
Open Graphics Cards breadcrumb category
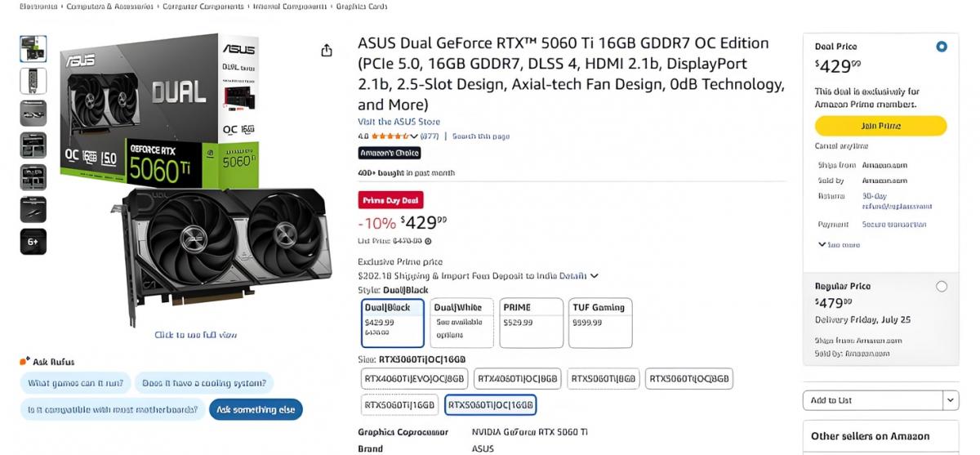coord(362,7)
